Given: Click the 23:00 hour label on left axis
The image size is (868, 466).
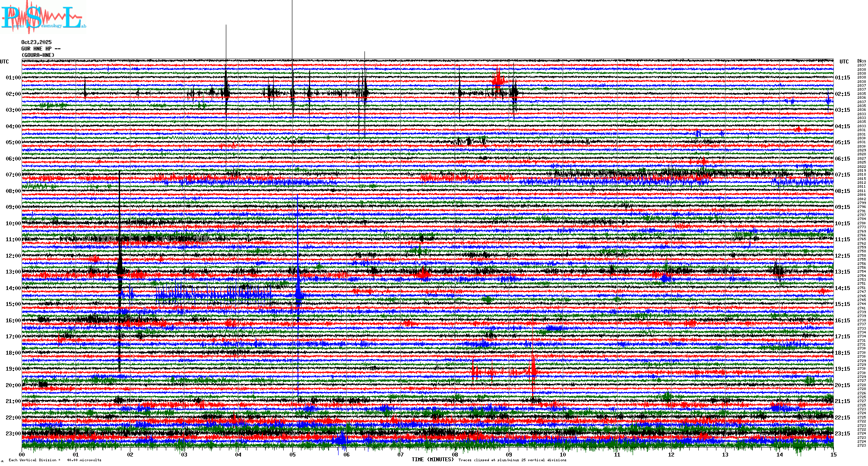Looking at the screenshot, I should click(x=13, y=434).
